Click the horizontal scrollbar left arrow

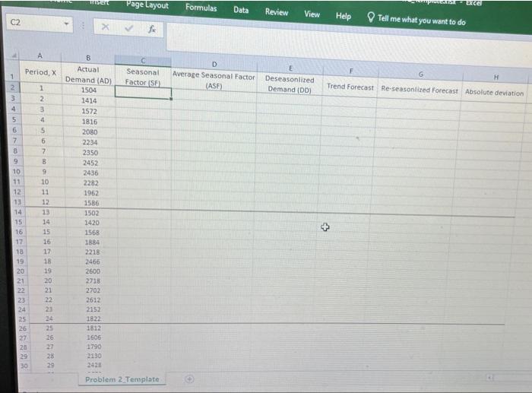tap(490, 377)
